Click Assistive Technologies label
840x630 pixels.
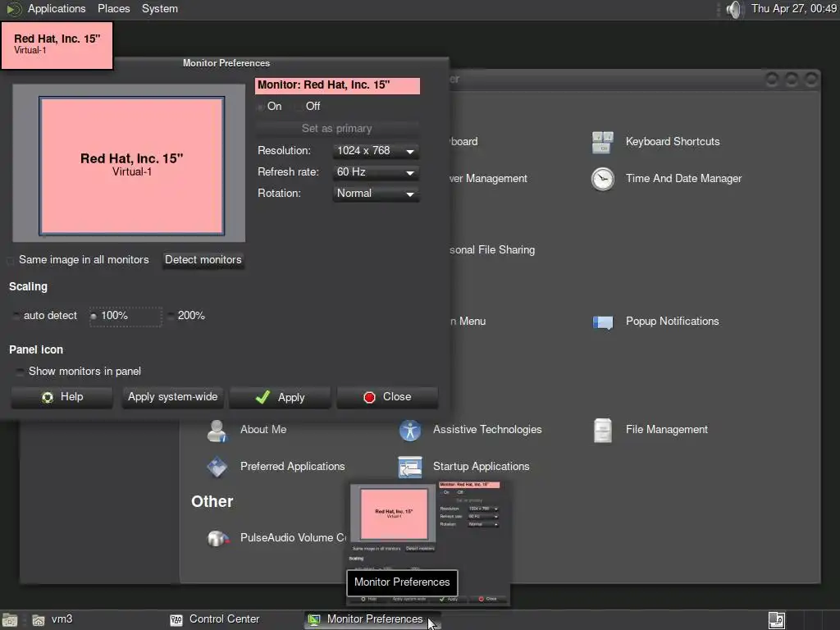pos(487,430)
